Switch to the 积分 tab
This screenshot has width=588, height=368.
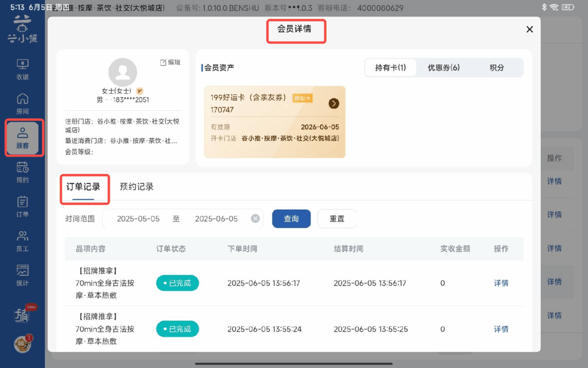tap(497, 68)
